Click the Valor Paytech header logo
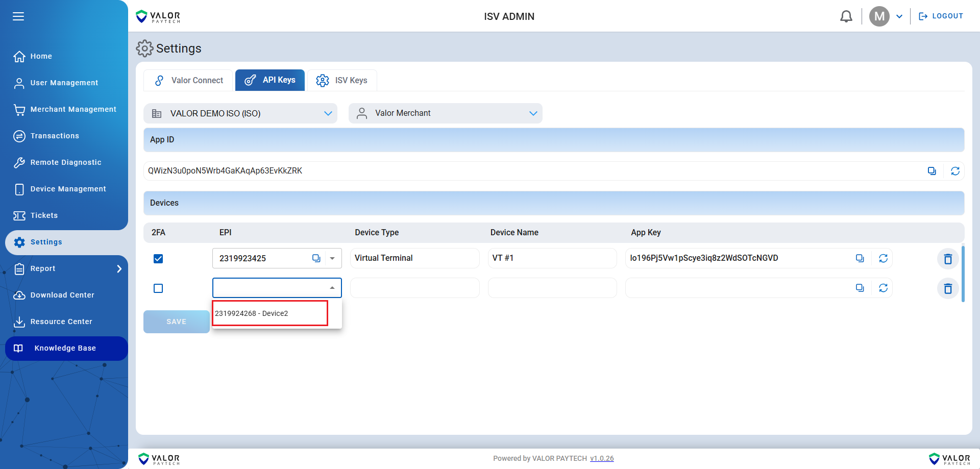Screen dimensions: 980x469 [158, 16]
